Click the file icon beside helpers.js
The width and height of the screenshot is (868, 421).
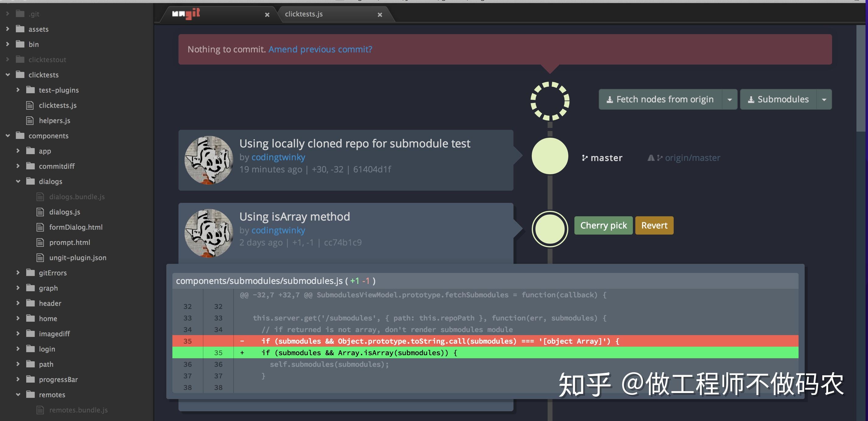click(30, 120)
